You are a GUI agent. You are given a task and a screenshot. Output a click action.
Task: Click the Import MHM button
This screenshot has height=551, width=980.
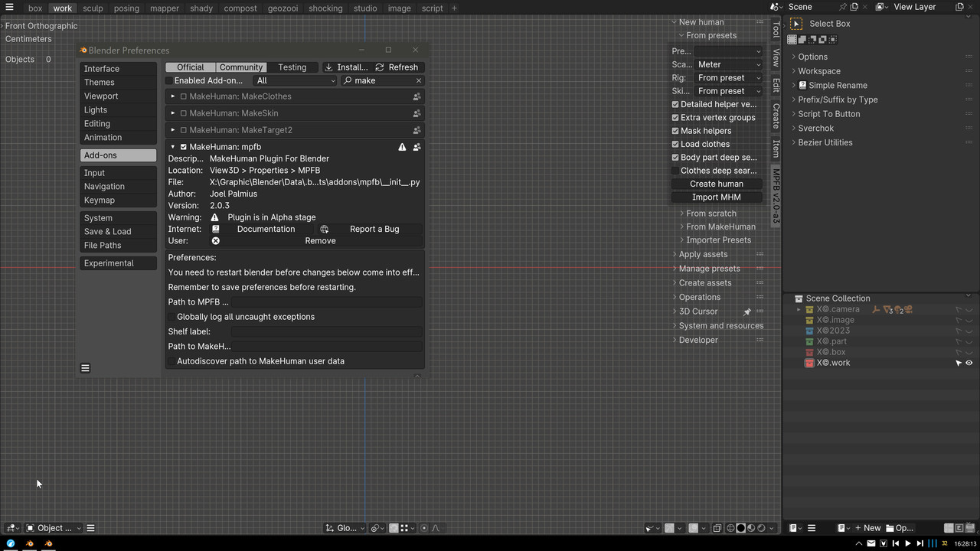[716, 197]
